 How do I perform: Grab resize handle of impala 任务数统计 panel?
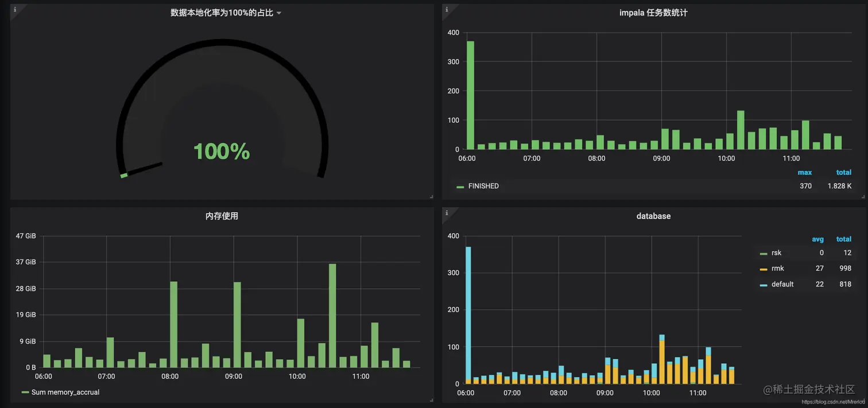pos(862,197)
